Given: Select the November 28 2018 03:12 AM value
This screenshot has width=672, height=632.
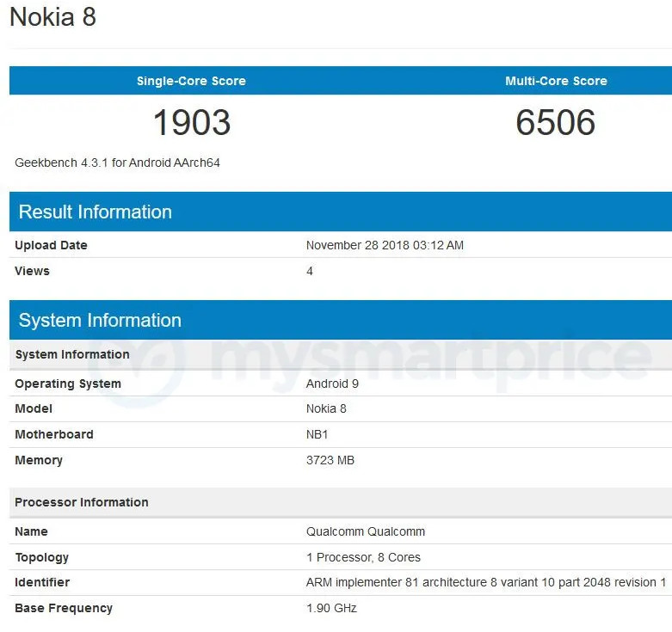Looking at the screenshot, I should pyautogui.click(x=385, y=245).
